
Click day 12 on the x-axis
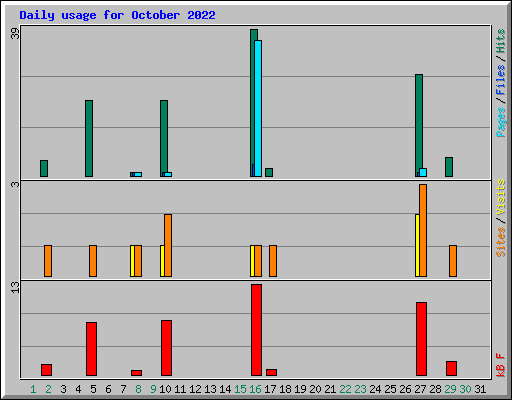tap(195, 389)
